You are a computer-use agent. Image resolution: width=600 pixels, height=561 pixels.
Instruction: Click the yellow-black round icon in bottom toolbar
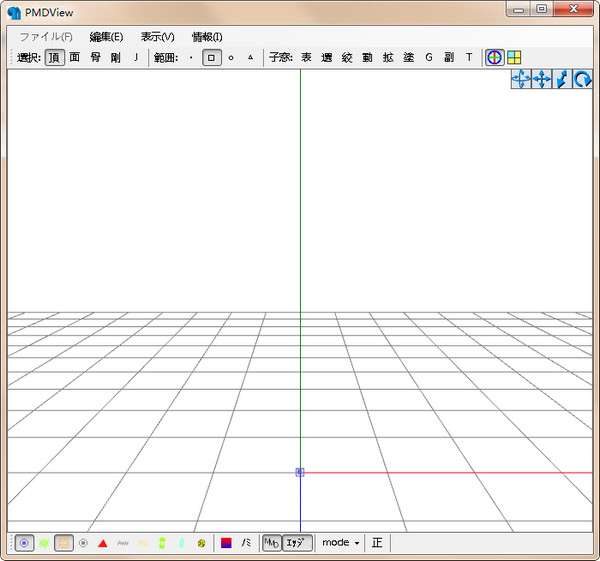click(x=201, y=543)
